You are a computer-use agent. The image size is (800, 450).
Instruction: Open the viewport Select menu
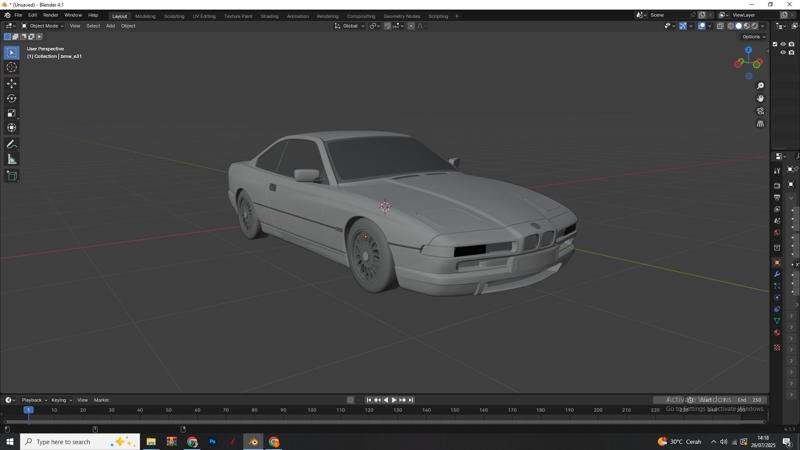[x=93, y=26]
